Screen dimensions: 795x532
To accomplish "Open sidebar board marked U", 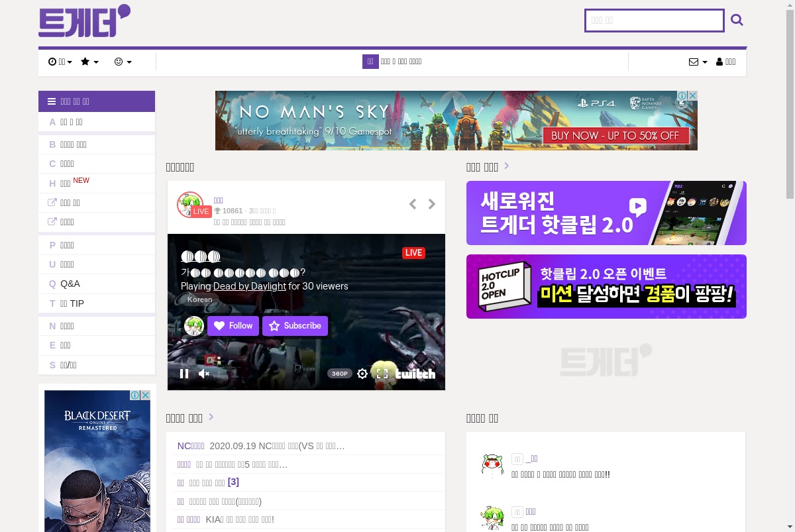I will click(x=97, y=264).
